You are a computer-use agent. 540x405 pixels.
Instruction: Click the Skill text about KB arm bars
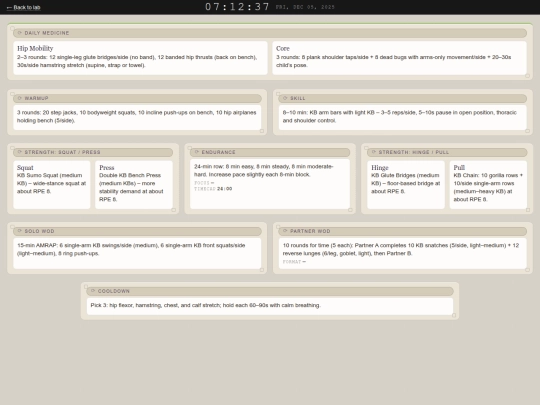[399, 116]
